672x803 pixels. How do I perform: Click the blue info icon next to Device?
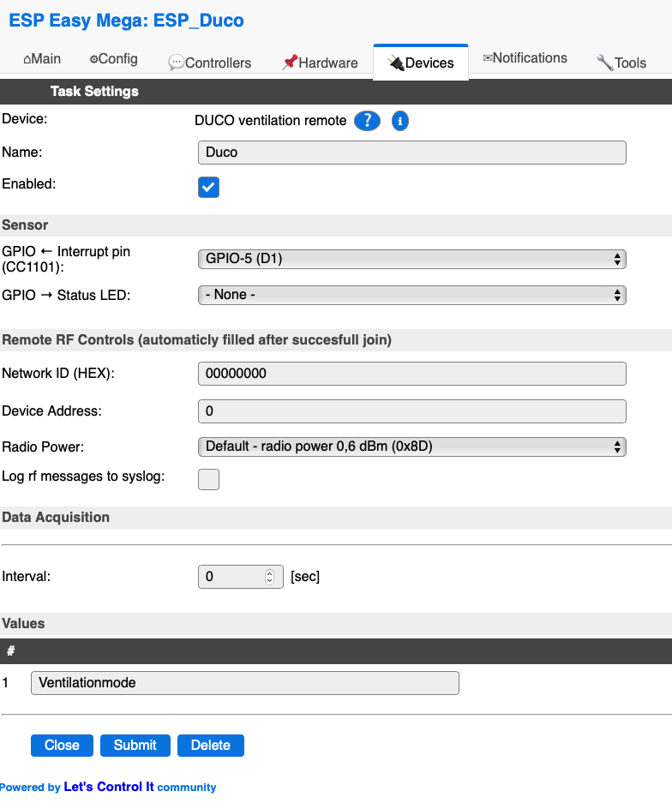[x=400, y=121]
